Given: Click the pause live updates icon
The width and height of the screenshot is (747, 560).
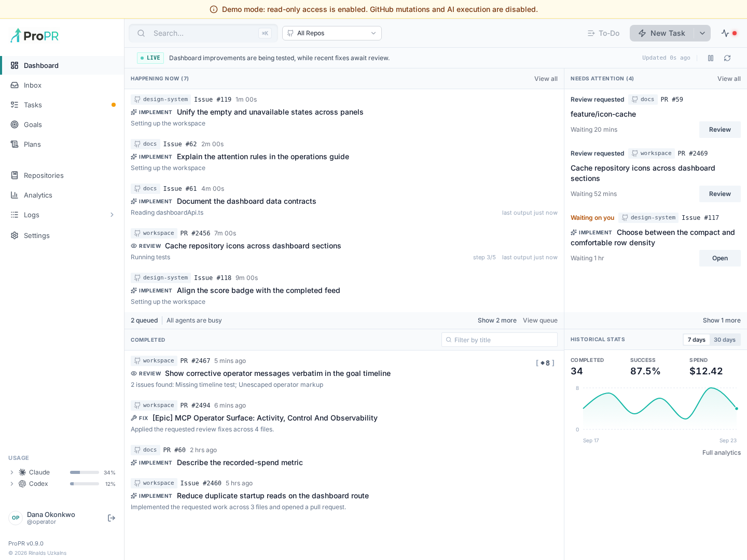Looking at the screenshot, I should pos(711,58).
